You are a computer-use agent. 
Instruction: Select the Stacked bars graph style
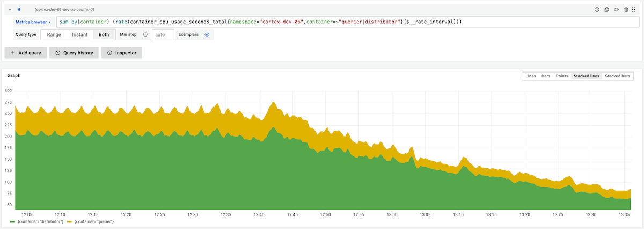[617, 76]
